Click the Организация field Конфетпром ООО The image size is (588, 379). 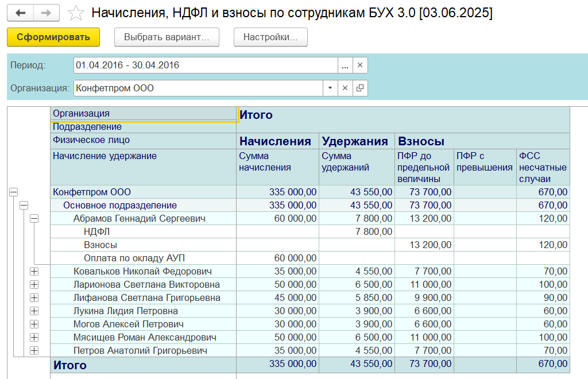[198, 88]
